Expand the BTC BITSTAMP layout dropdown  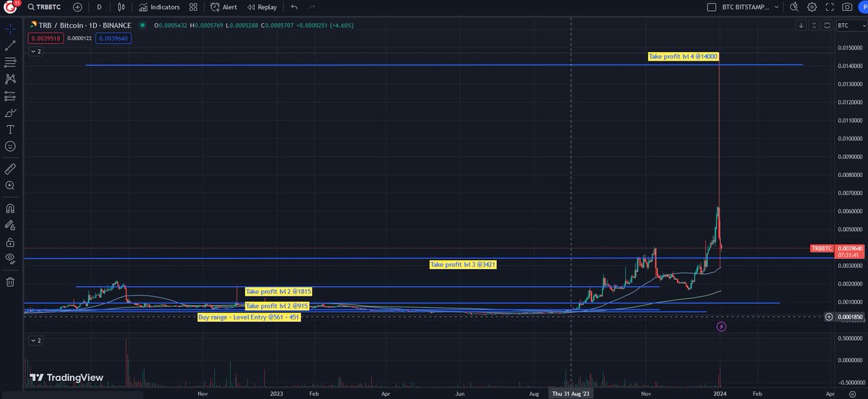pos(777,7)
